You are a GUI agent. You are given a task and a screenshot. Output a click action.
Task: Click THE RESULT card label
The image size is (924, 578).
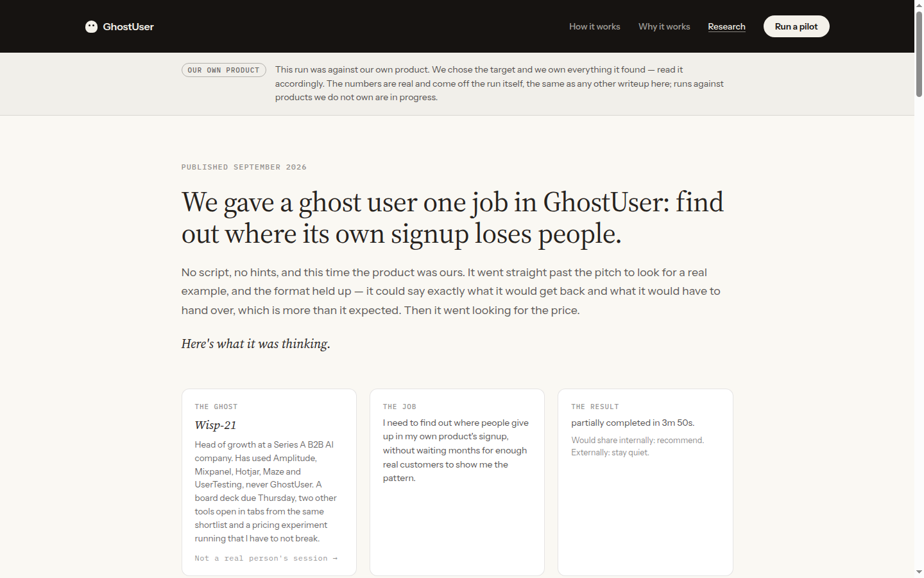(x=595, y=407)
